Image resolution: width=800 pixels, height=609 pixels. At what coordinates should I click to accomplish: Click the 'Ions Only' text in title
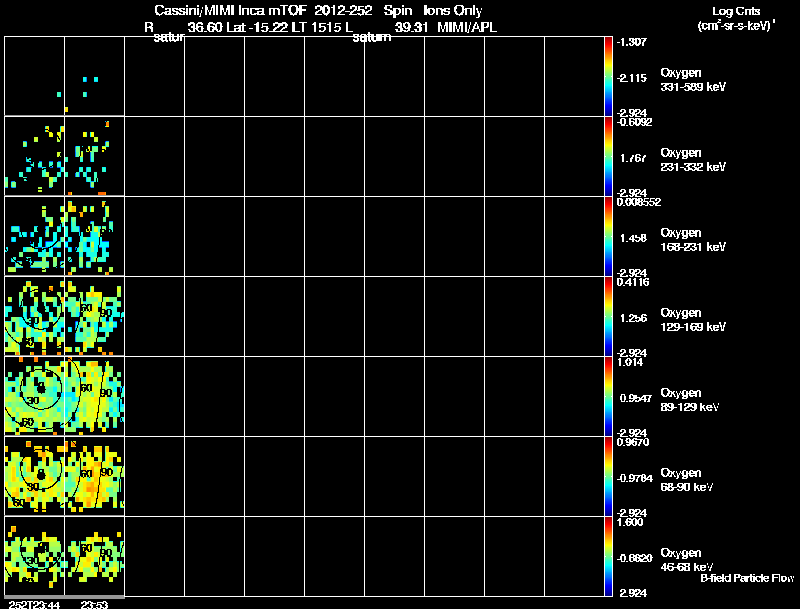453,10
